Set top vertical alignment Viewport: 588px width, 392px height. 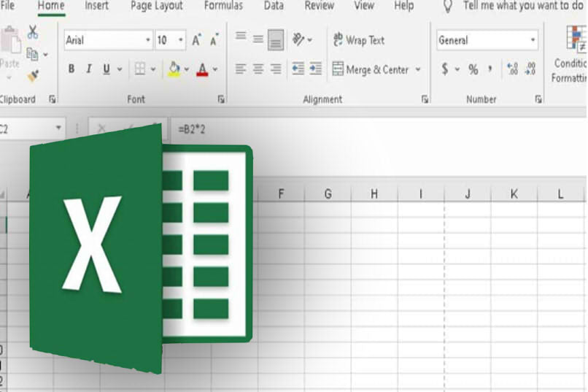tap(241, 36)
